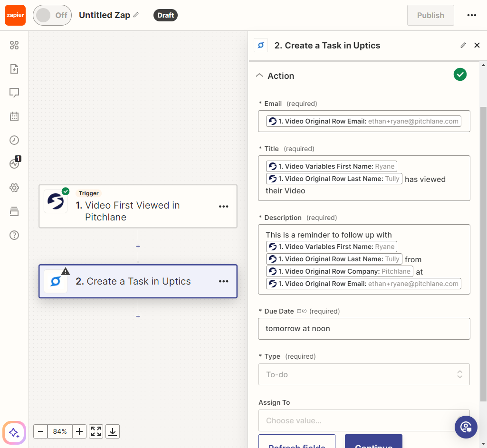The height and width of the screenshot is (448, 487).
Task: Rename step with panel pencil icon
Action: tap(463, 45)
